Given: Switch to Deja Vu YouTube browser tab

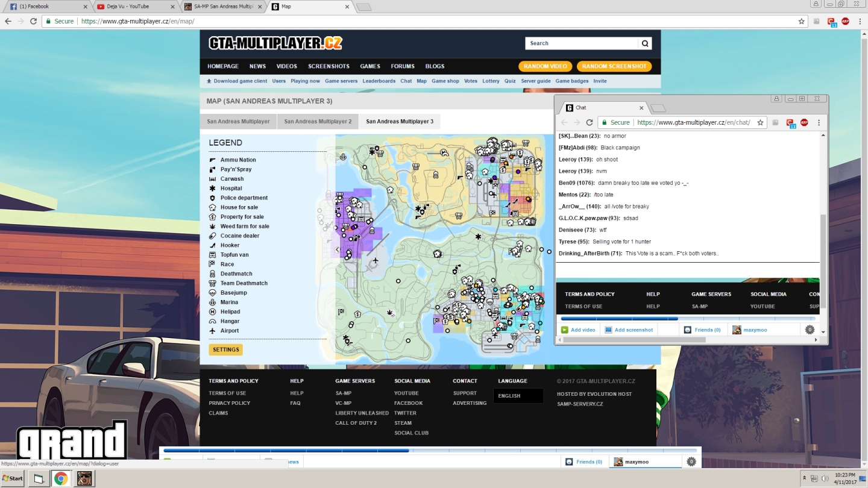Looking at the screenshot, I should (137, 7).
